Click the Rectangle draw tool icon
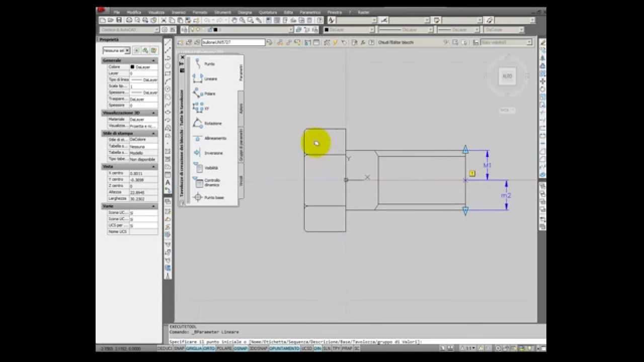This screenshot has width=644, height=362. (168, 73)
